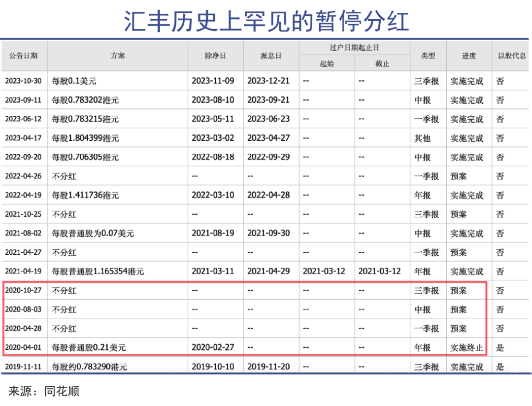
Task: Select the 进度 column header
Action: click(469, 56)
